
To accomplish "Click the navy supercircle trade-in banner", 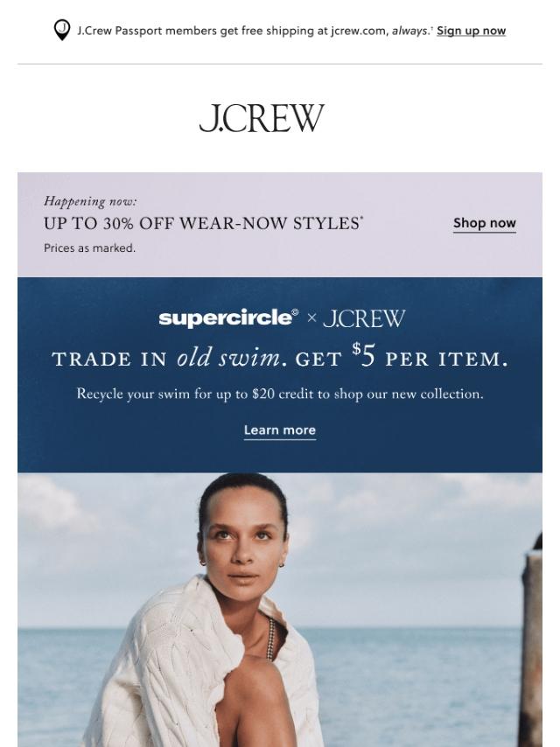I will pyautogui.click(x=280, y=375).
